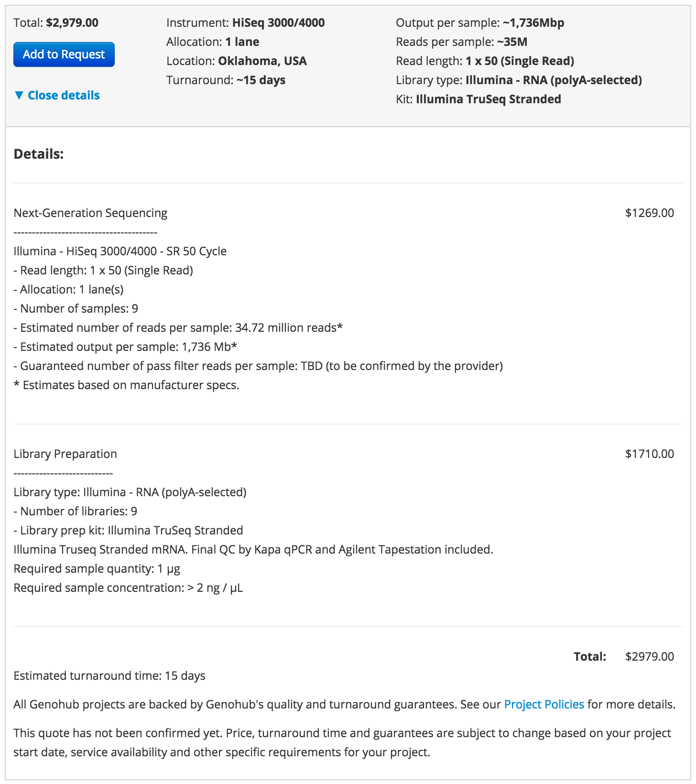The width and height of the screenshot is (696, 784).
Task: Click the Close details link text
Action: click(x=64, y=95)
